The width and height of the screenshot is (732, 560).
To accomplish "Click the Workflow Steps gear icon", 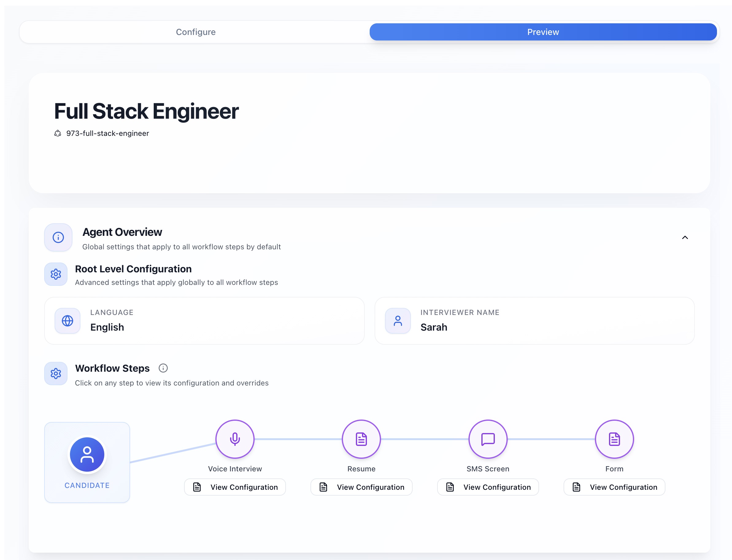I will click(56, 373).
